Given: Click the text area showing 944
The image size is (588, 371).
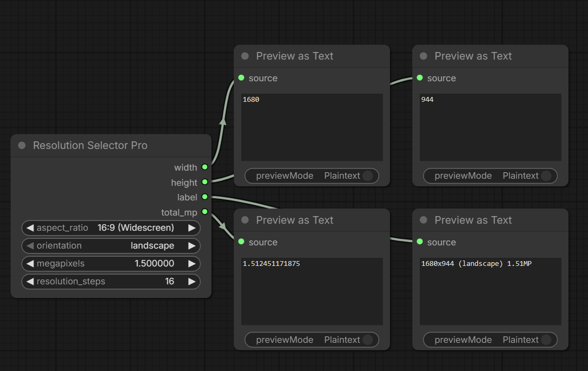Looking at the screenshot, I should (491, 127).
